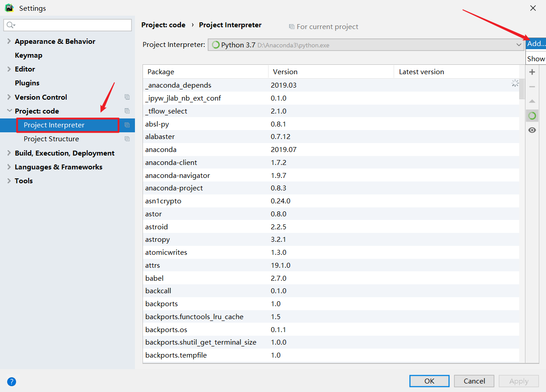Click the PyCharm logo in title bar
This screenshot has width=546, height=392.
click(x=9, y=8)
